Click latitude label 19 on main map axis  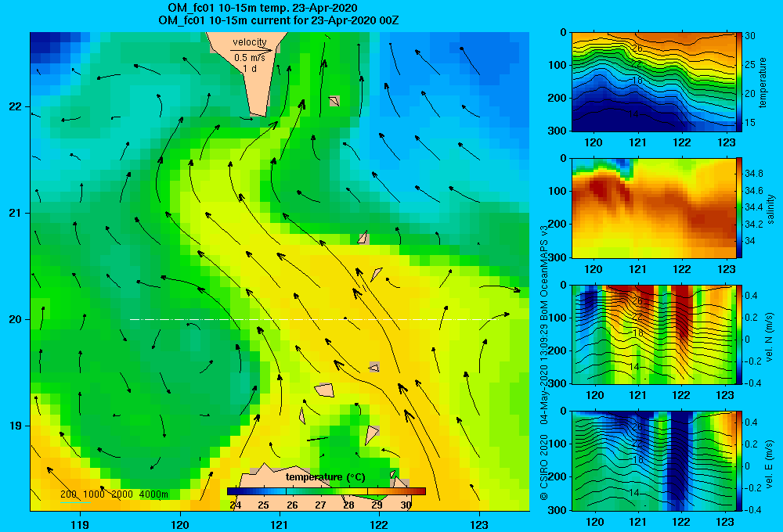(x=15, y=426)
